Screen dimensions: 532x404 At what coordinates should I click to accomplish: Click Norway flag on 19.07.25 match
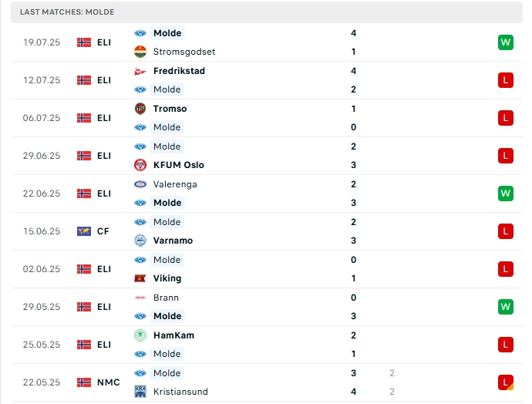pyautogui.click(x=84, y=42)
